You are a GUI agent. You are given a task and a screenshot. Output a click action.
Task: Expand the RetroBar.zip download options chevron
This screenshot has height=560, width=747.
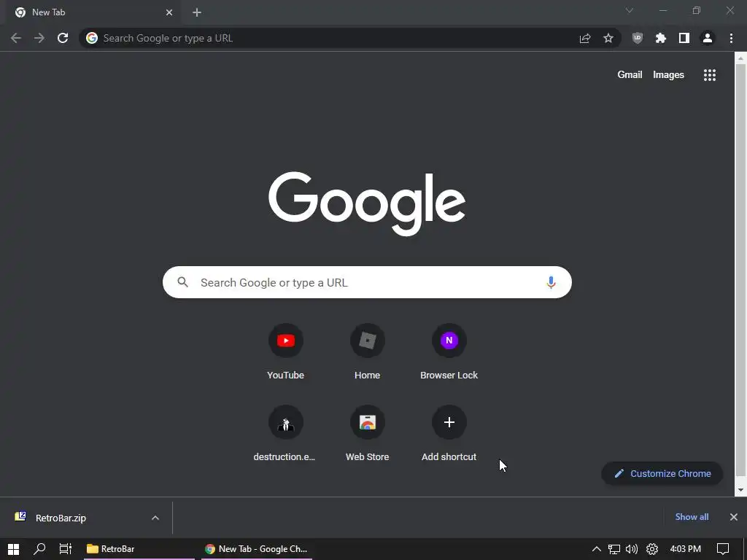155,518
